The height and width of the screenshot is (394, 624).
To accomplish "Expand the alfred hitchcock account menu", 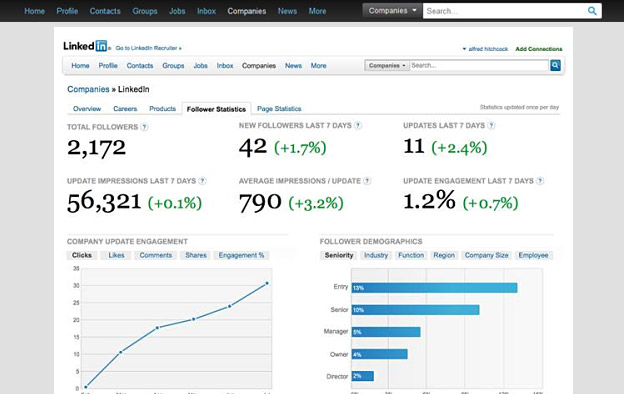I will [485, 49].
